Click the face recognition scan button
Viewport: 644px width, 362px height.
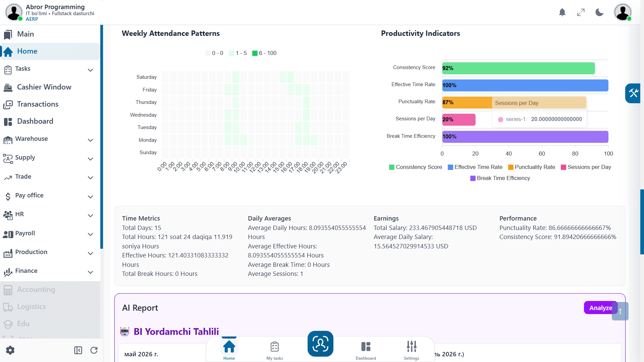pos(320,344)
